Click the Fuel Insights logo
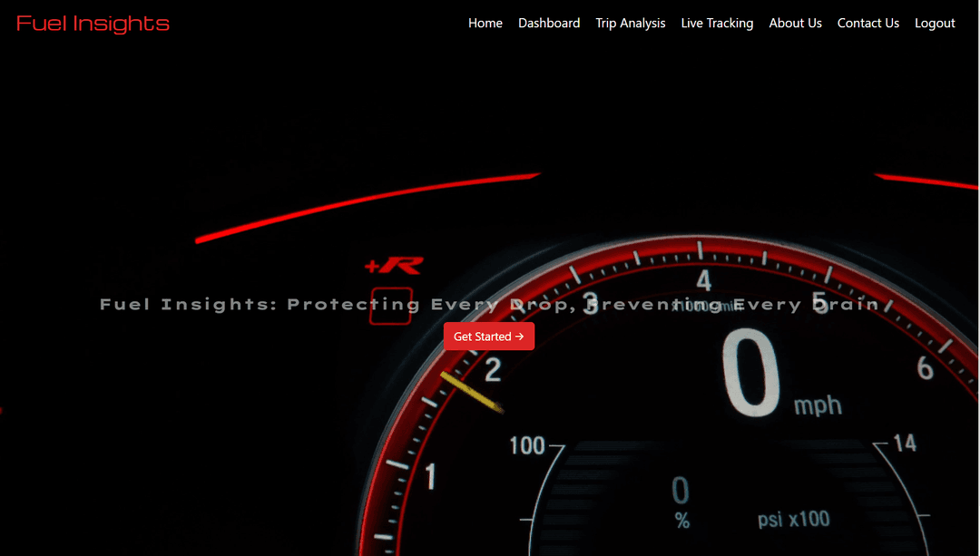 tap(93, 24)
